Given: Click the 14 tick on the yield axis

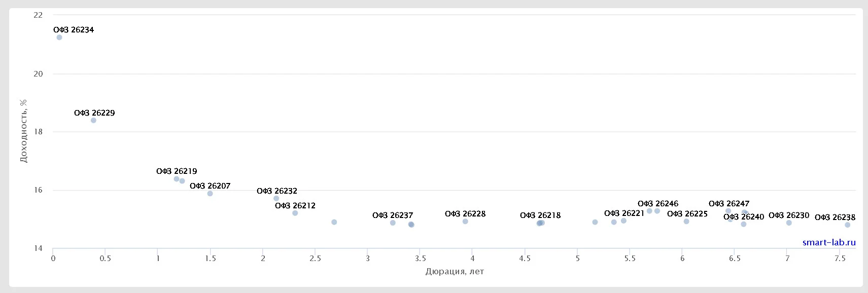Looking at the screenshot, I should click(x=38, y=248).
